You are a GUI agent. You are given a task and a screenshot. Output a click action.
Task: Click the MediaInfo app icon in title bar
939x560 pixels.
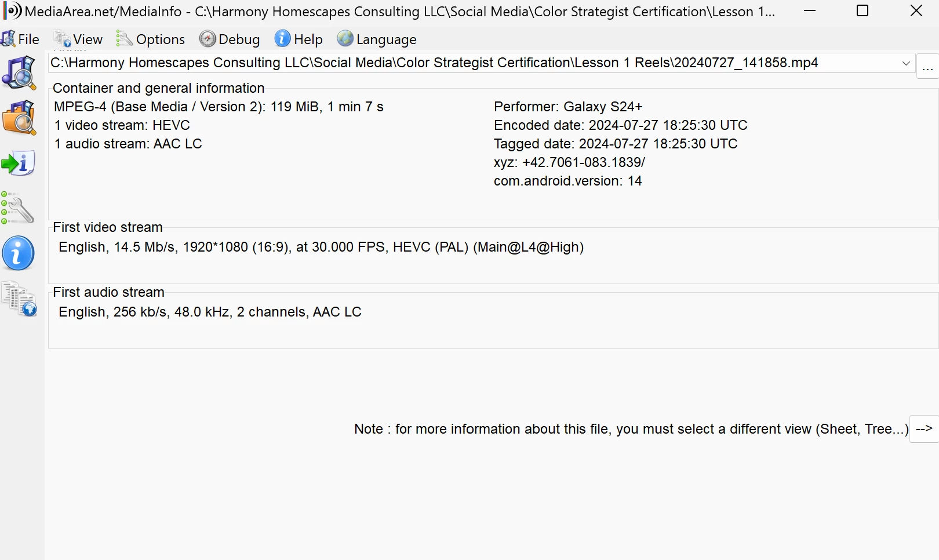pos(12,11)
